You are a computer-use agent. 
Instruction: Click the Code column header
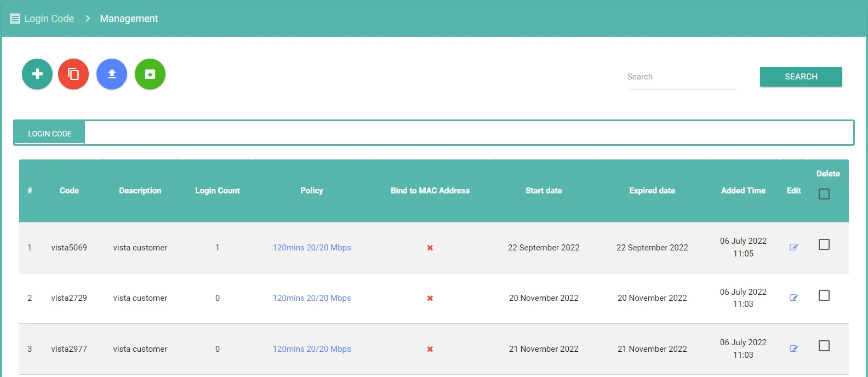click(x=69, y=191)
